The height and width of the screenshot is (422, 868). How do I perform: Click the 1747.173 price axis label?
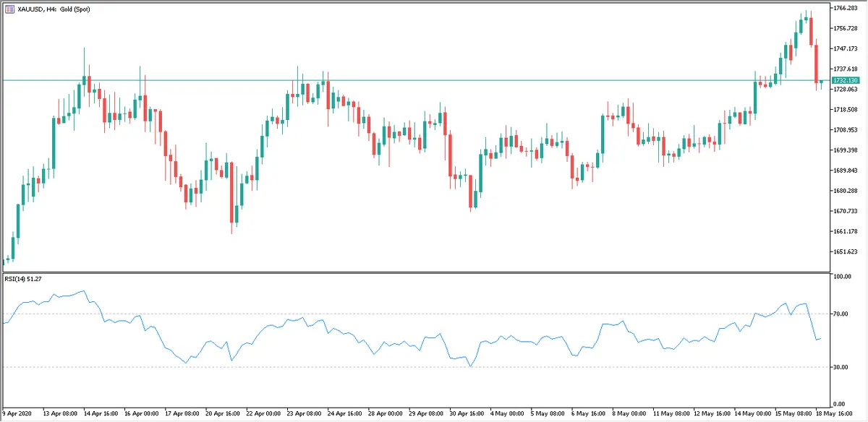845,48
